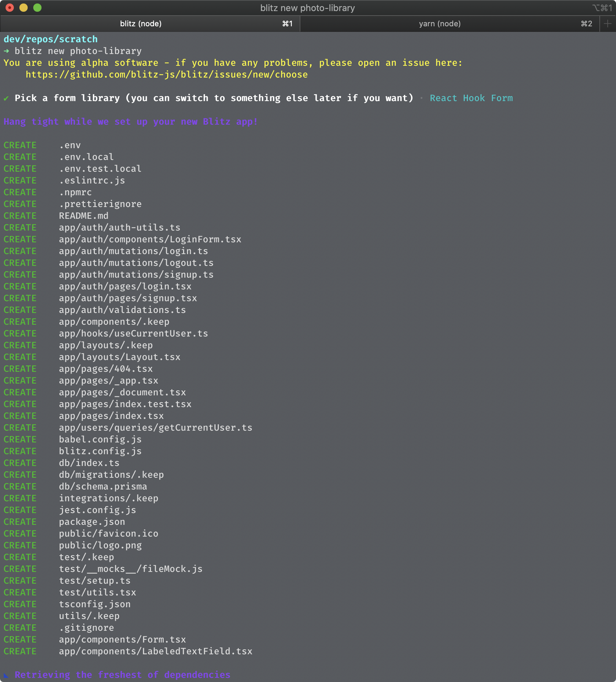Open the blitz-js GitHub issues URL

pyautogui.click(x=167, y=74)
